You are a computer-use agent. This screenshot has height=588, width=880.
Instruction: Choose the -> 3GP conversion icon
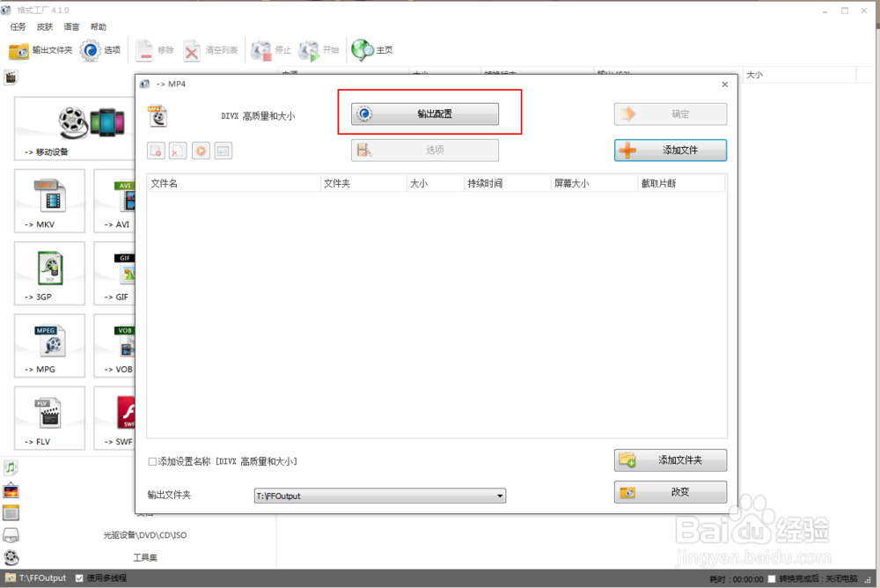coord(49,274)
